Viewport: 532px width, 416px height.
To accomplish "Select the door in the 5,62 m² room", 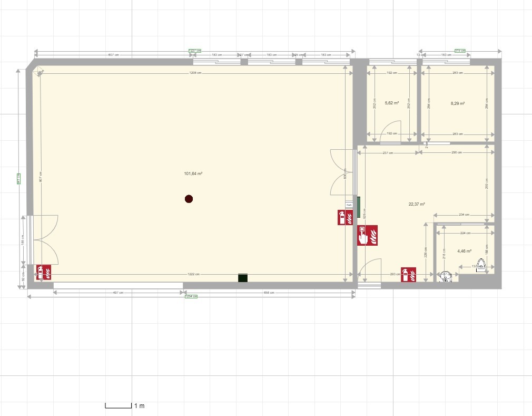I will coord(391,133).
